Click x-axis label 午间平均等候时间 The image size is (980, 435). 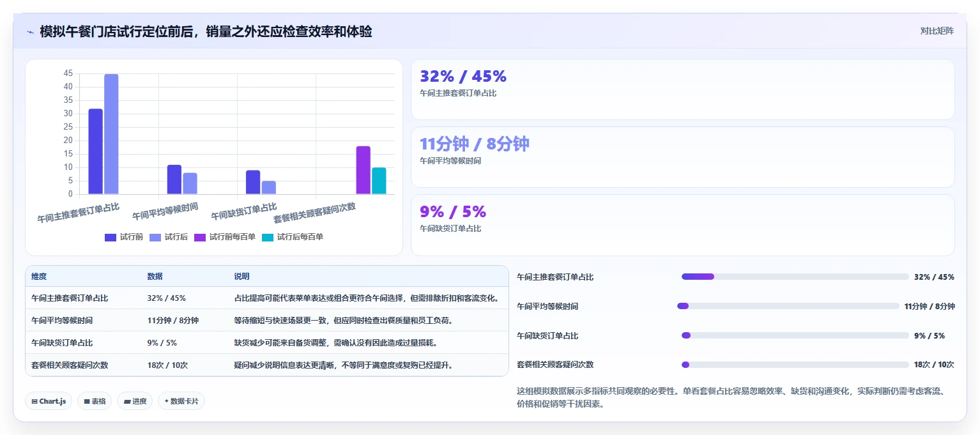click(165, 211)
